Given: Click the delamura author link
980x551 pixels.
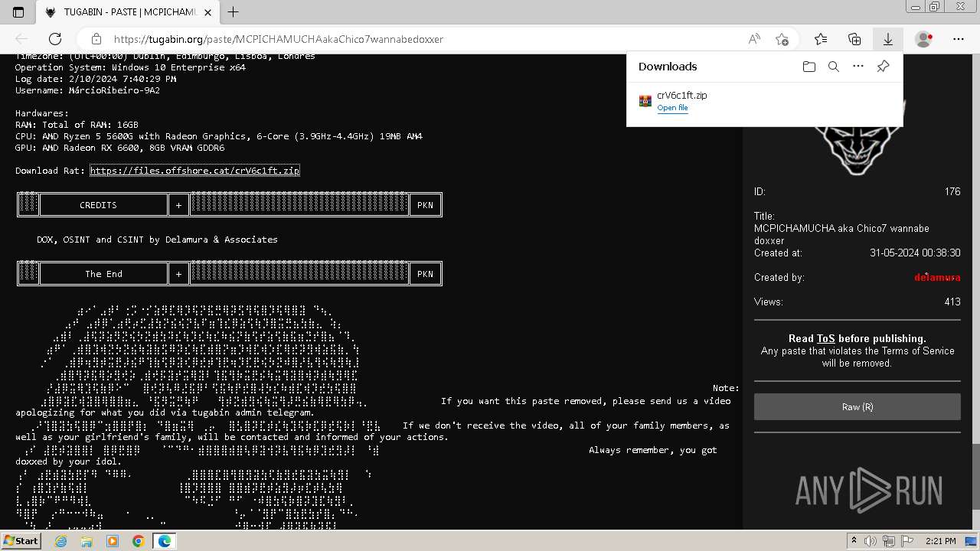Looking at the screenshot, I should point(937,277).
